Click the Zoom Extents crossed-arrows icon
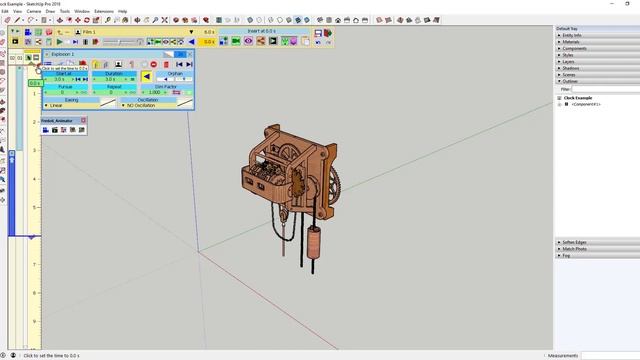Image resolution: width=640 pixels, height=360 pixels. [164, 20]
